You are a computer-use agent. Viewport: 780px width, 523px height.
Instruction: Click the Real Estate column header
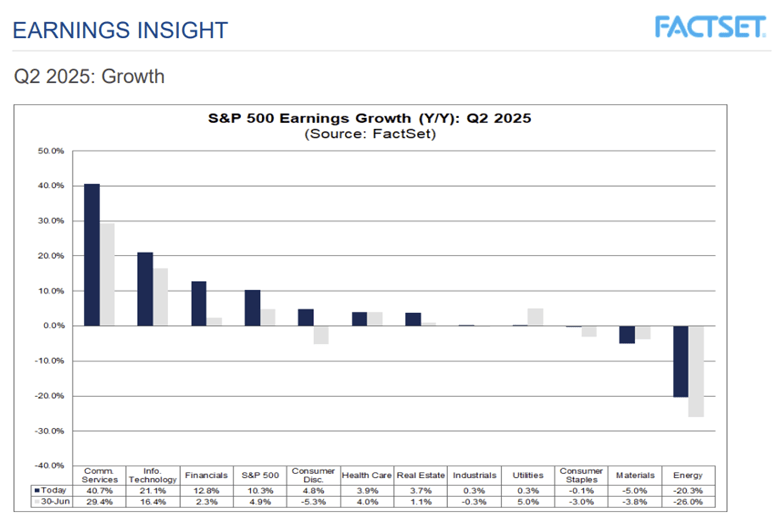pos(421,475)
